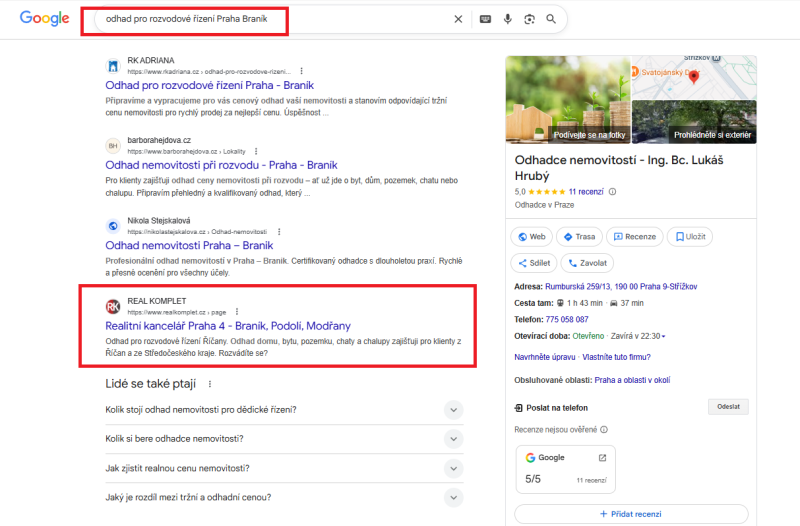Click the magnifying glass search icon
Image resolution: width=800 pixels, height=526 pixels.
point(551,19)
